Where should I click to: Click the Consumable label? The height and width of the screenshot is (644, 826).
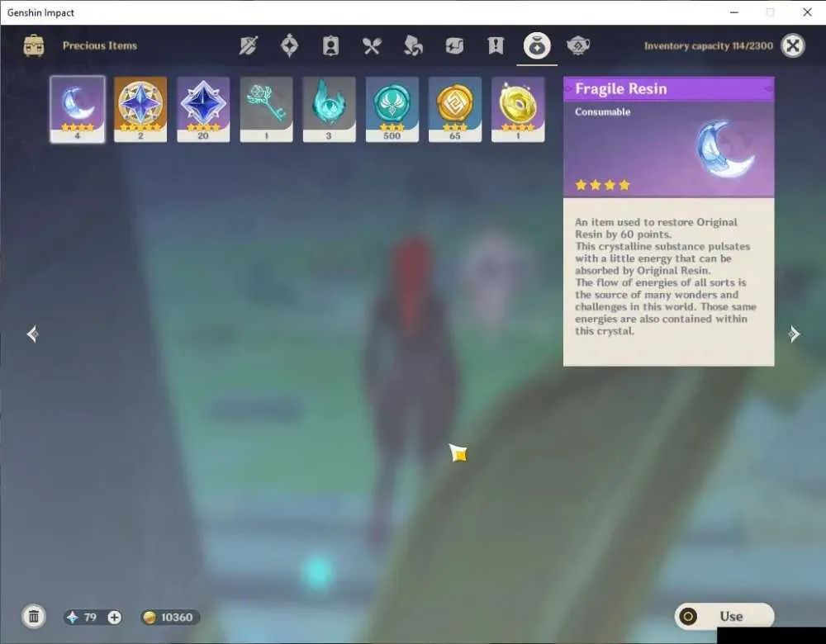[x=603, y=112]
